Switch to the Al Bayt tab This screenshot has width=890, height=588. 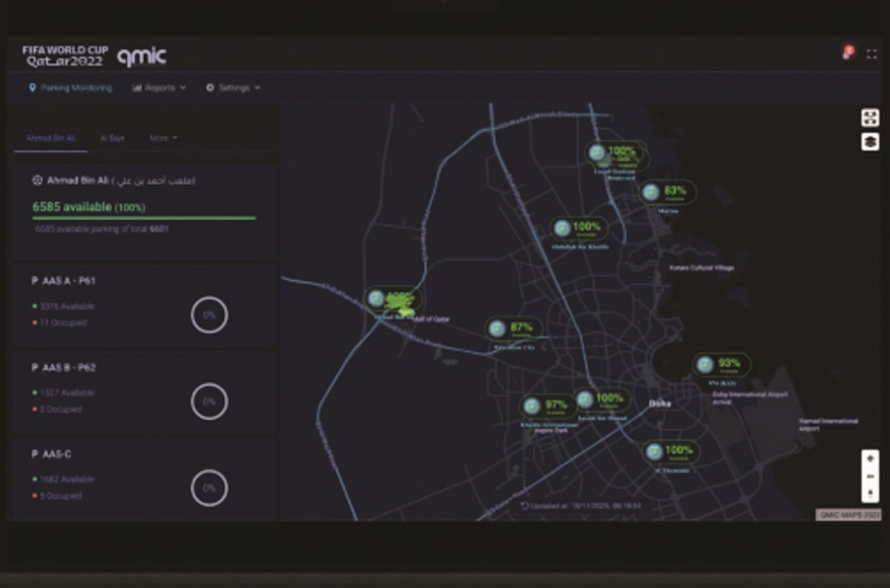tap(112, 138)
